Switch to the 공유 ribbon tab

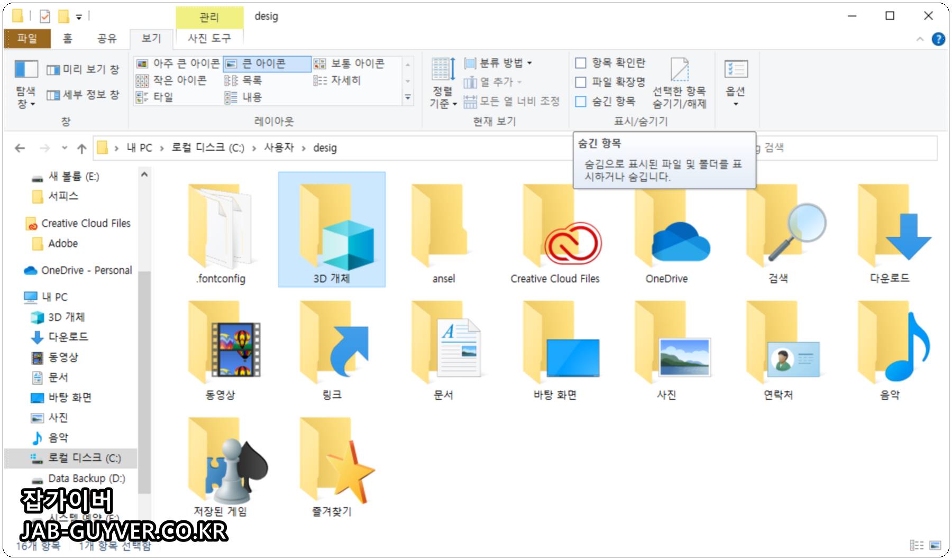[107, 38]
